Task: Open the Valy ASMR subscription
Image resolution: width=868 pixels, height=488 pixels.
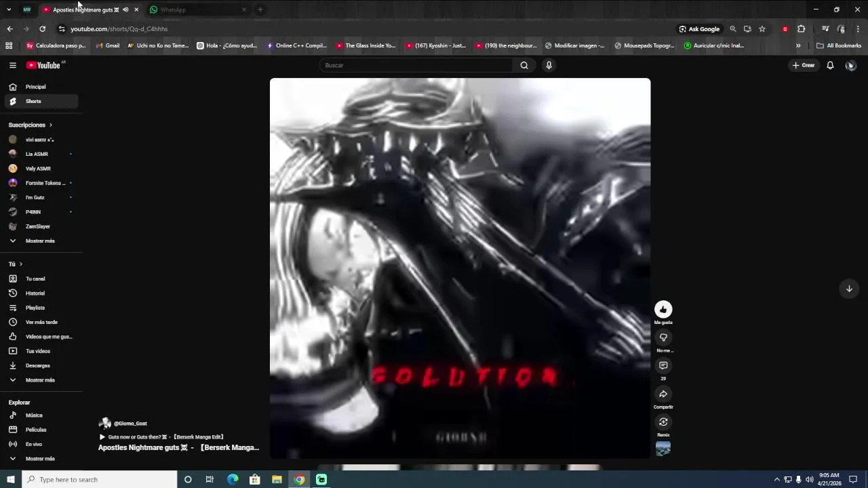Action: click(x=41, y=168)
